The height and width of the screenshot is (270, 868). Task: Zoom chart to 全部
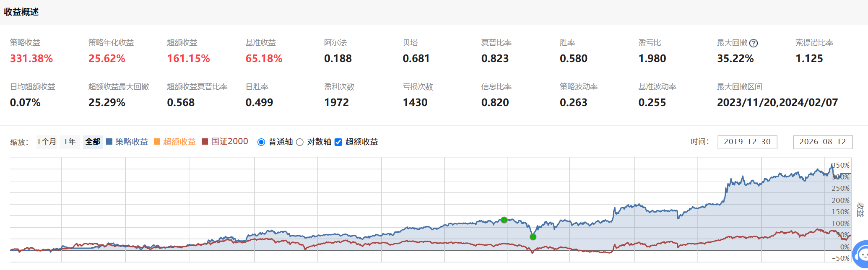[x=93, y=142]
